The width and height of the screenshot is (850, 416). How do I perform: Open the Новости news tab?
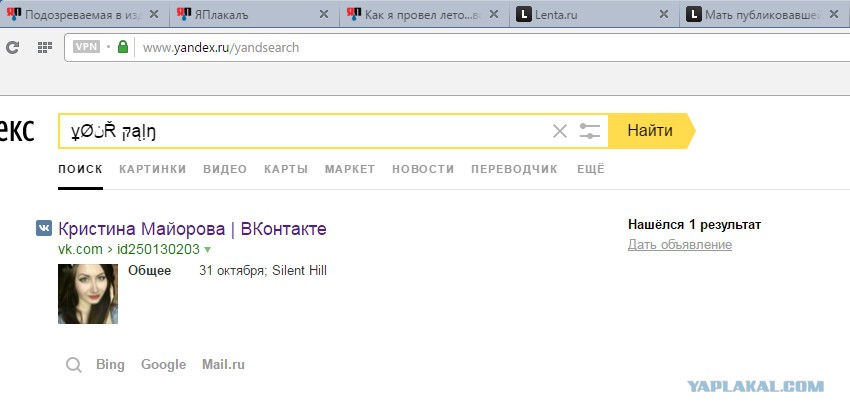click(423, 169)
